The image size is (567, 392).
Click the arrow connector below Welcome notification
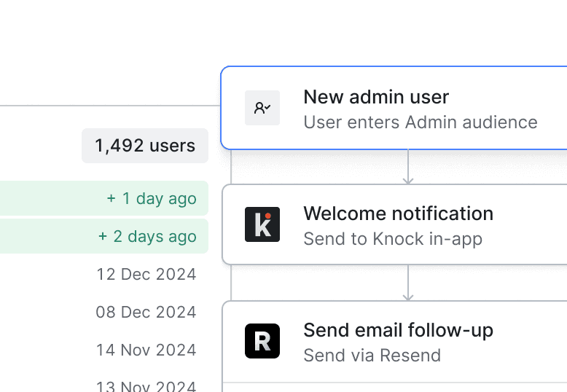click(x=408, y=283)
